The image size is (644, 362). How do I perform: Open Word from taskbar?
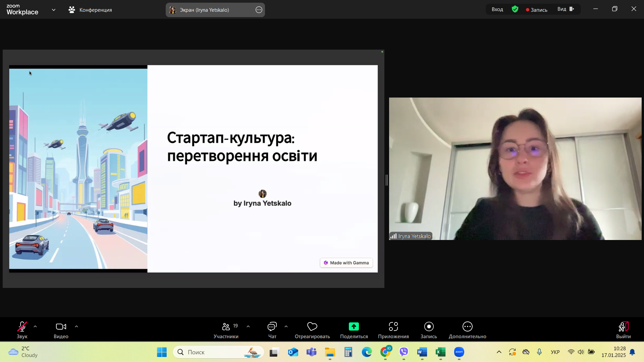pos(422,352)
